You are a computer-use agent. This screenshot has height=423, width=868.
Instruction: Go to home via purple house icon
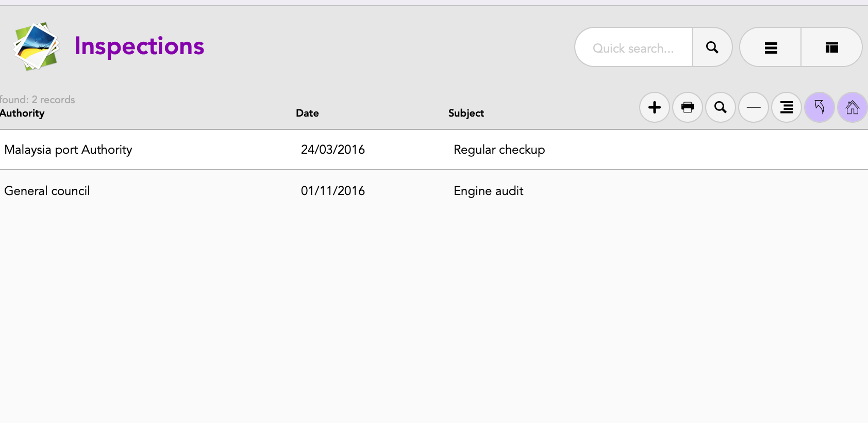pyautogui.click(x=853, y=107)
